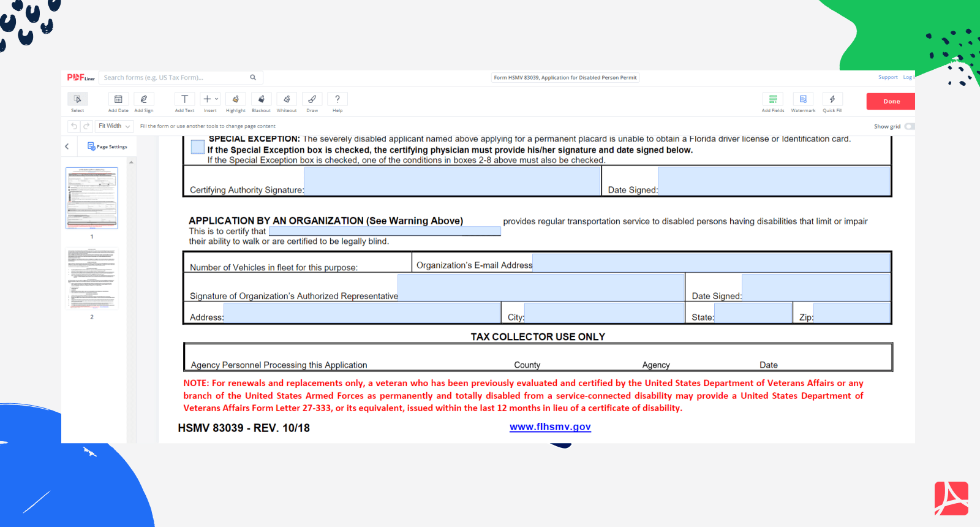Open the Fit Width zoom dropdown
Image resolution: width=980 pixels, height=527 pixels.
[x=115, y=126]
